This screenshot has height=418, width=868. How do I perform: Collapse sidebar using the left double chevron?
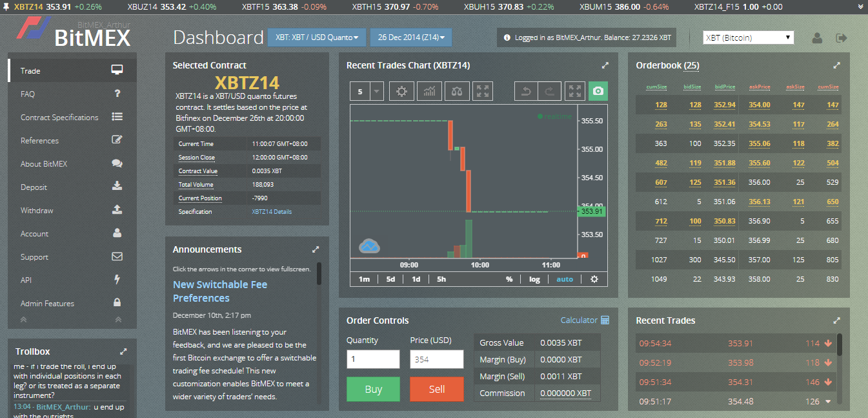point(24,319)
